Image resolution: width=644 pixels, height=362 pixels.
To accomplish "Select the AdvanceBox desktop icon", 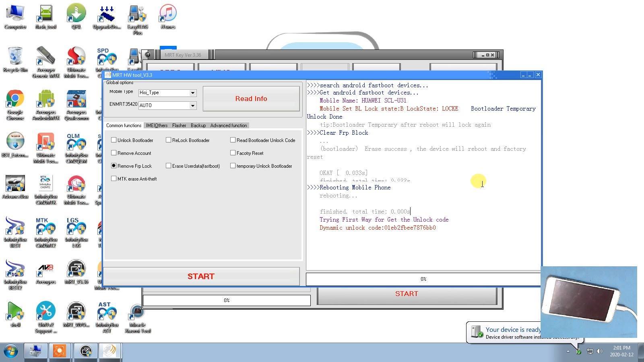I will (x=15, y=187).
